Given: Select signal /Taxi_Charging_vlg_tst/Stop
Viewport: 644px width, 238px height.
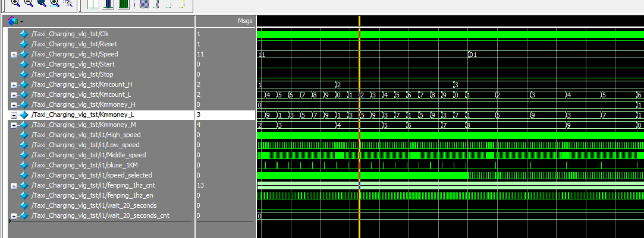Looking at the screenshot, I should (x=72, y=75).
